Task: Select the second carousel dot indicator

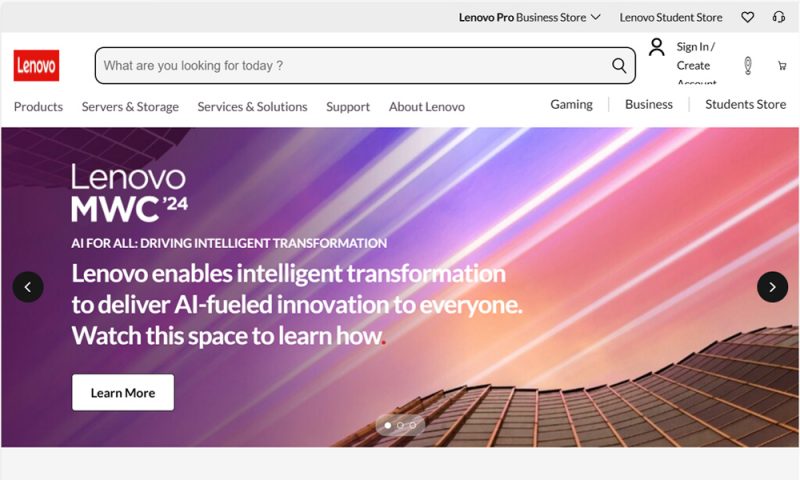Action: pyautogui.click(x=400, y=425)
